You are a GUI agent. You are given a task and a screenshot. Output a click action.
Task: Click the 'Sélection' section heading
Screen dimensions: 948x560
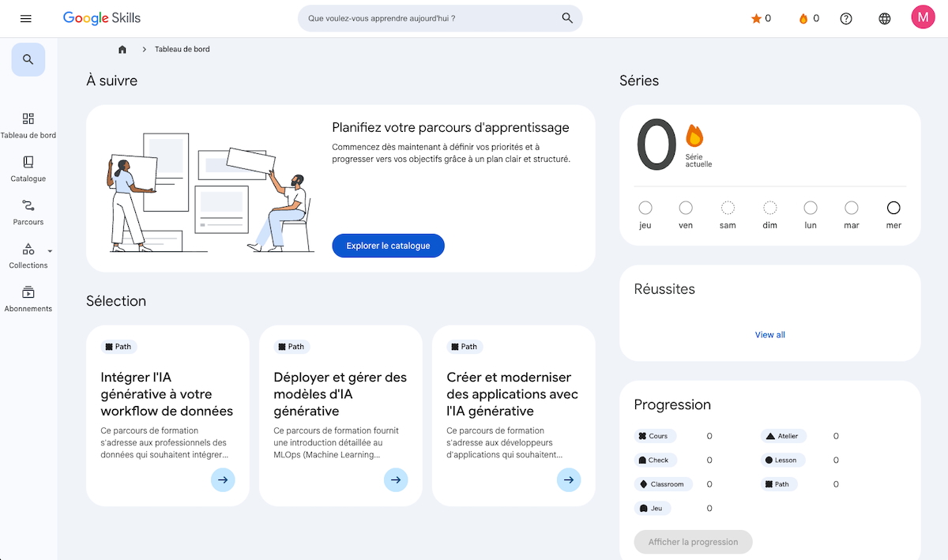(x=116, y=301)
